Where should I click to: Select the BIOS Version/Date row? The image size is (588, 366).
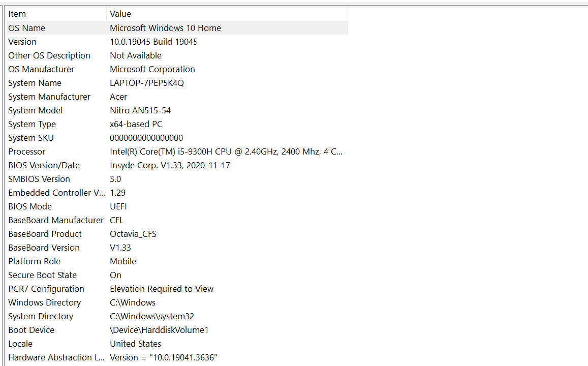tap(177, 165)
